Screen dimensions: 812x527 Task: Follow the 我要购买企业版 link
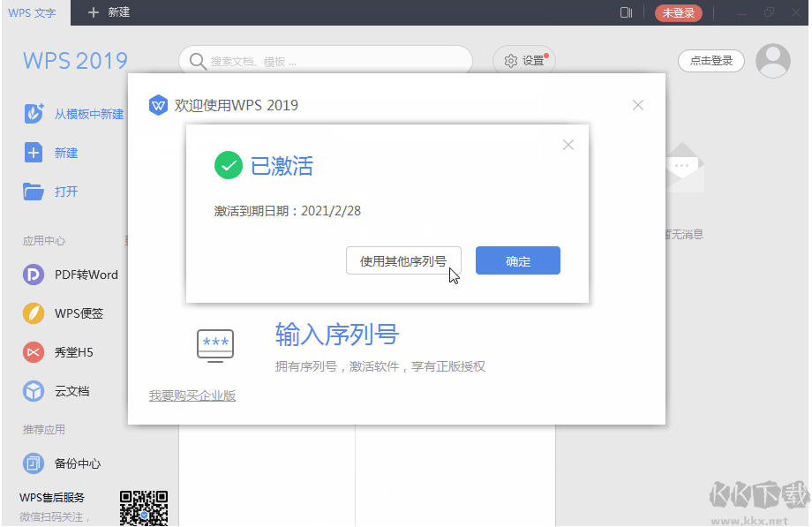coord(192,396)
